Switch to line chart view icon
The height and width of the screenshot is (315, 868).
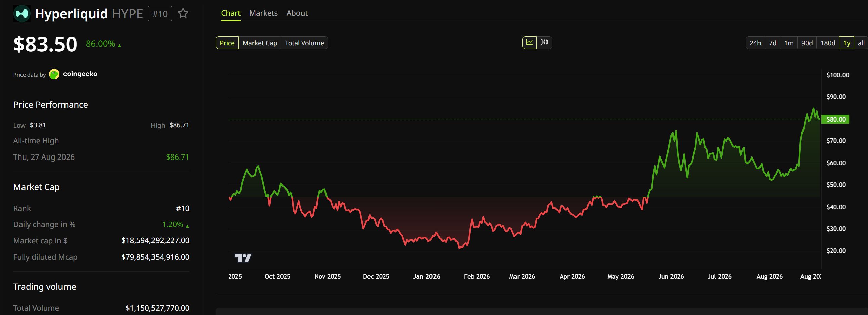[529, 42]
